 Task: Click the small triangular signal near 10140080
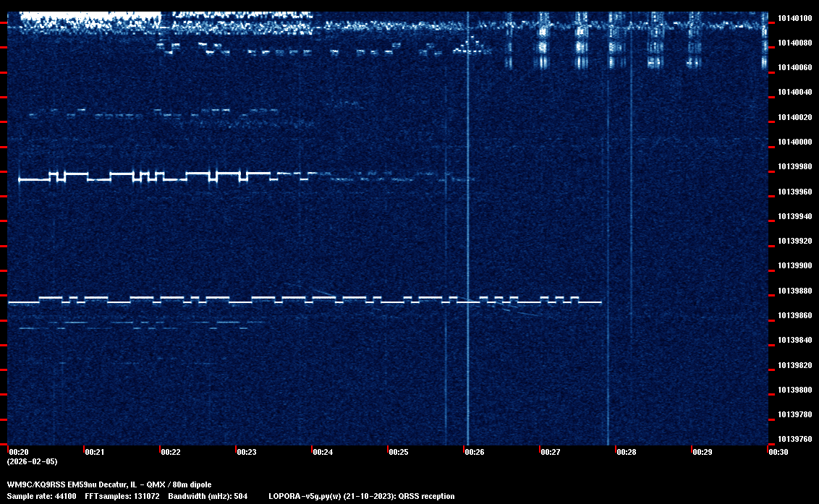[472, 47]
